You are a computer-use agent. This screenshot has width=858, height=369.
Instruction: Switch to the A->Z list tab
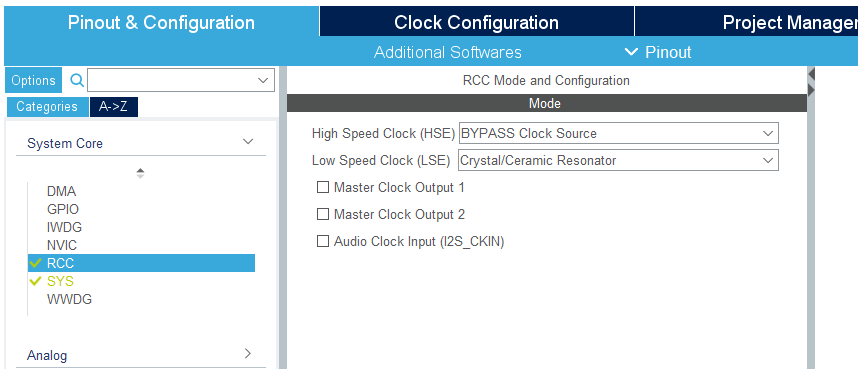point(113,107)
